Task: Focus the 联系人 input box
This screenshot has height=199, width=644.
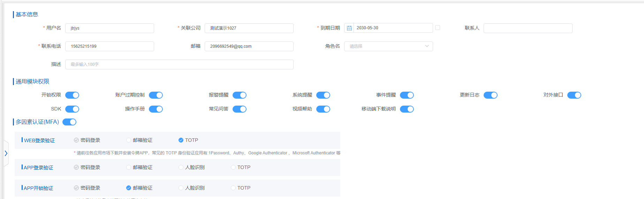Action: pyautogui.click(x=528, y=28)
